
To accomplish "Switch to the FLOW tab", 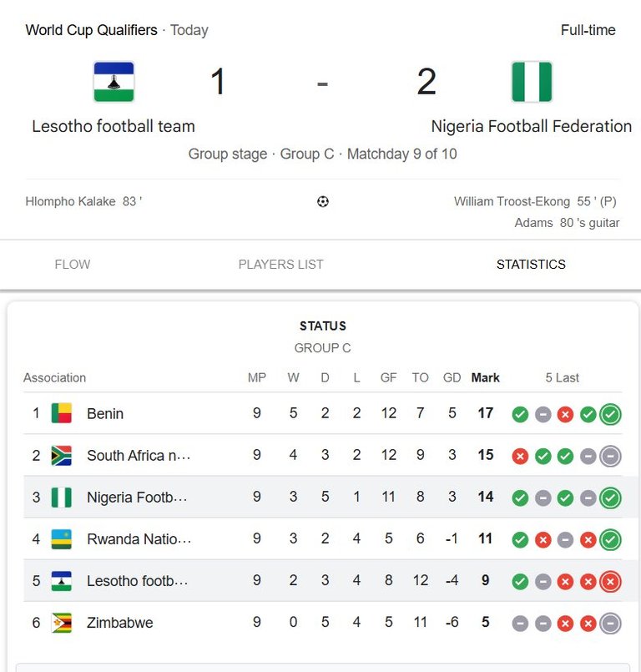I will point(73,265).
